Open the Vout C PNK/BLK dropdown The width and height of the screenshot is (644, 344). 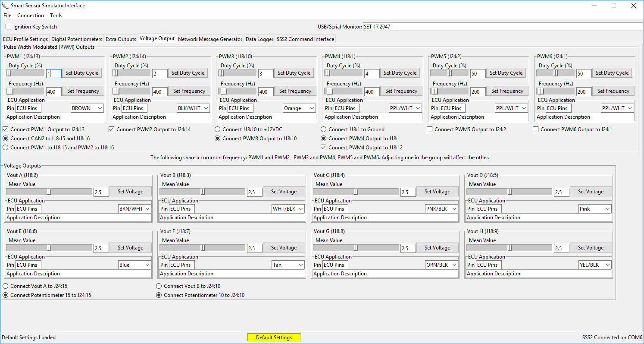pos(442,209)
